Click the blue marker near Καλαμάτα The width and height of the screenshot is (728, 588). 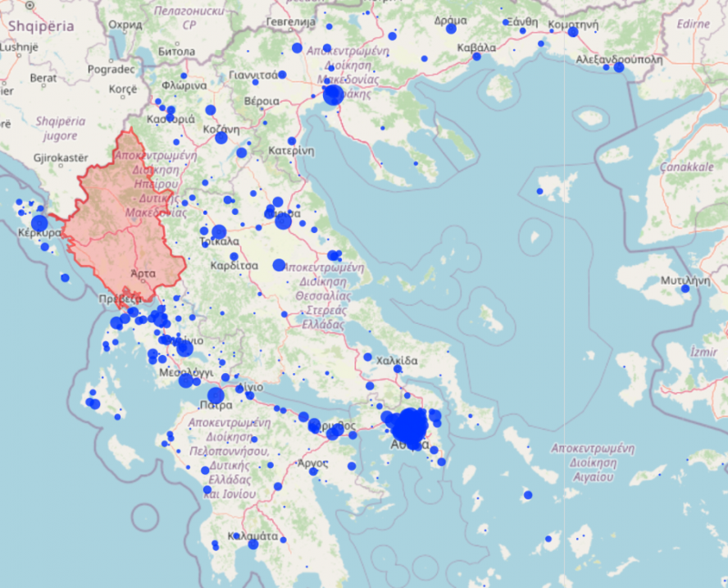coord(238,536)
